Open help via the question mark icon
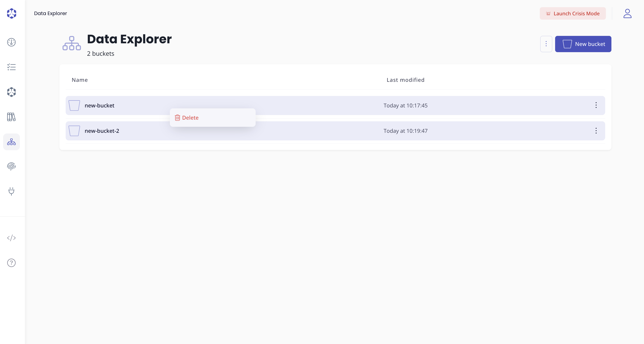The height and width of the screenshot is (344, 644). pyautogui.click(x=11, y=263)
